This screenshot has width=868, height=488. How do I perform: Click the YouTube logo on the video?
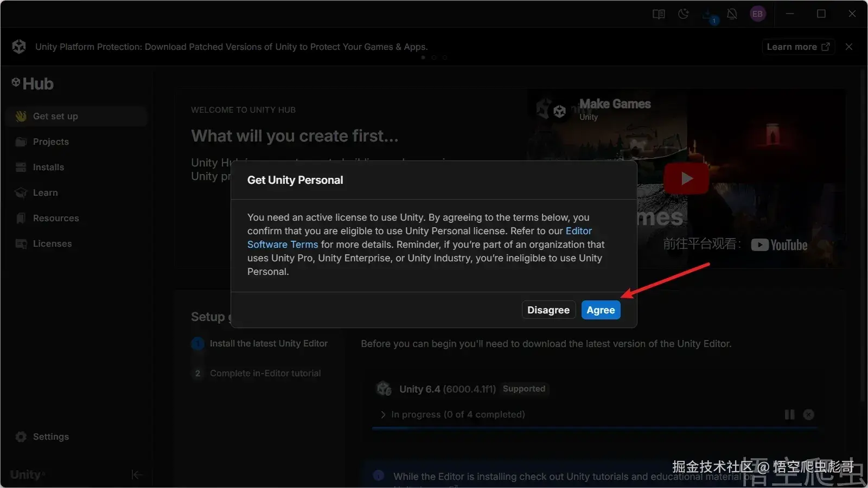click(779, 245)
